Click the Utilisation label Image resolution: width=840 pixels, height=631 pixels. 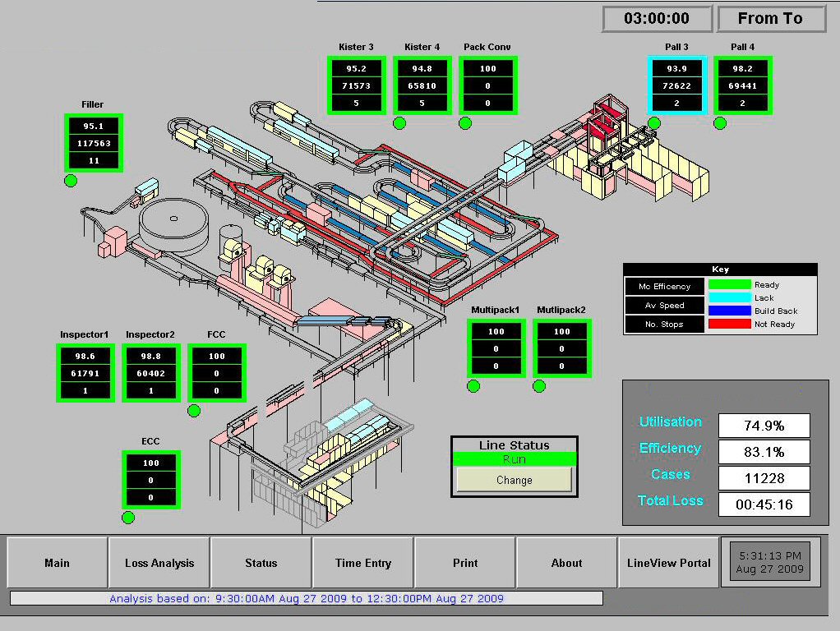(x=670, y=421)
